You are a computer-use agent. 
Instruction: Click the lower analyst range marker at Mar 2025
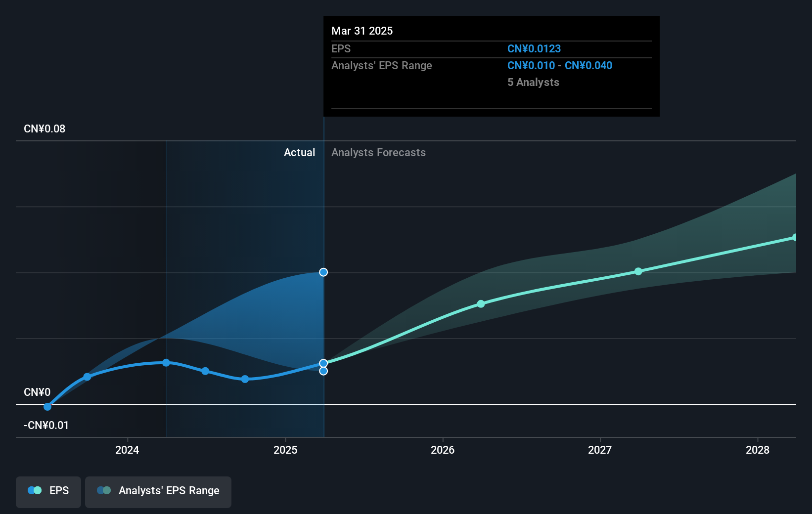(323, 371)
